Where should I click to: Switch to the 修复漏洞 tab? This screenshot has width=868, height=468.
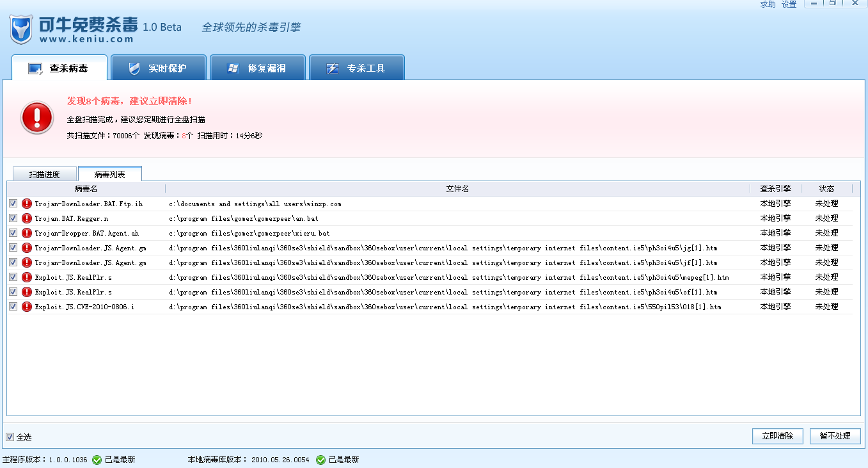click(x=258, y=68)
